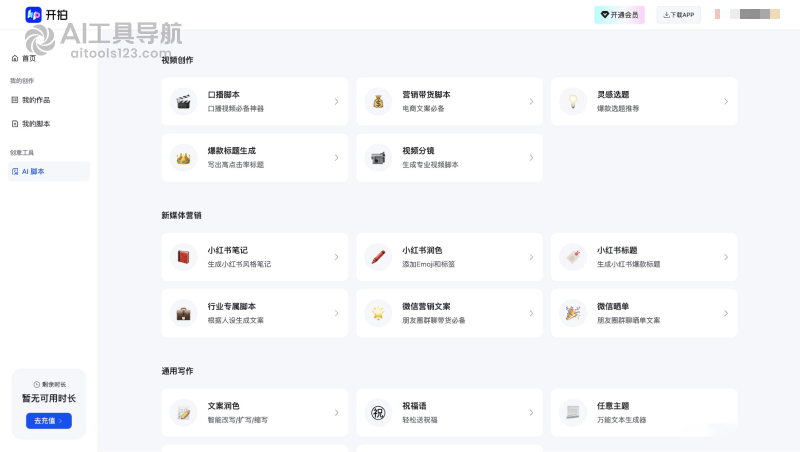The width and height of the screenshot is (800, 452).
Task: Open 文案润色 via its right chevron
Action: pyautogui.click(x=336, y=413)
